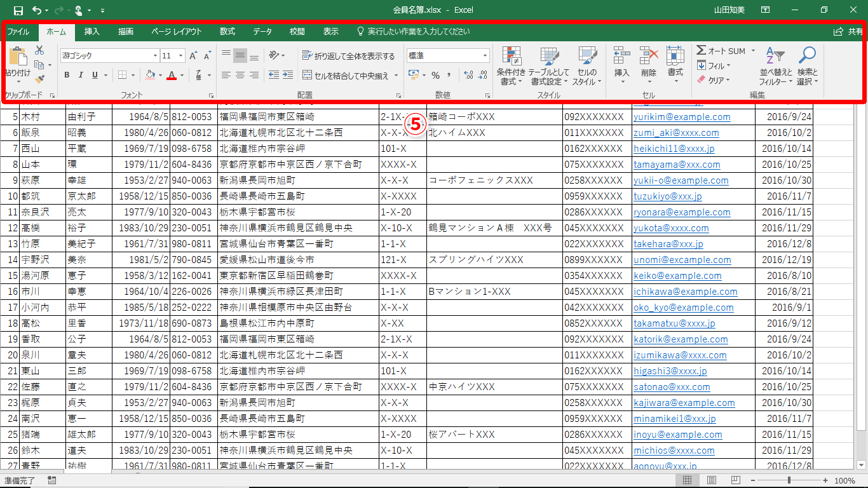Apply the fill color bucket swatch
This screenshot has height=488, width=868.
150,75
